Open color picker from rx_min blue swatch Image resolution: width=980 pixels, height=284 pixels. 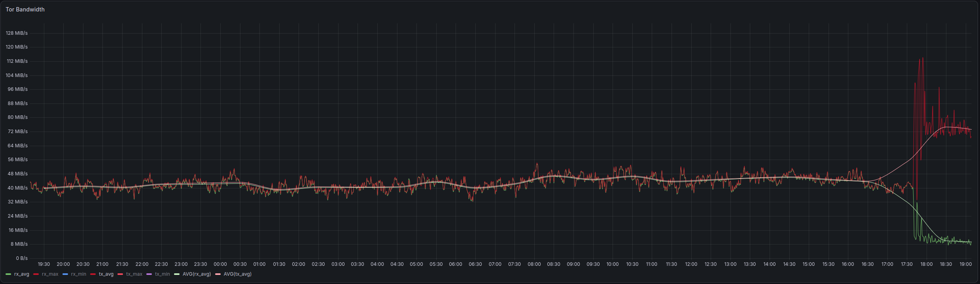(65, 274)
